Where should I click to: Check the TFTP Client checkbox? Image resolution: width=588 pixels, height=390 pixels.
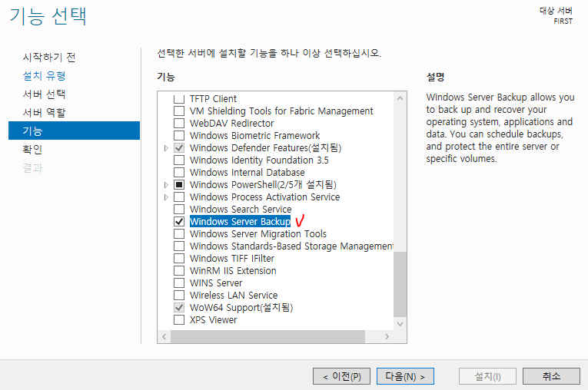coord(179,99)
